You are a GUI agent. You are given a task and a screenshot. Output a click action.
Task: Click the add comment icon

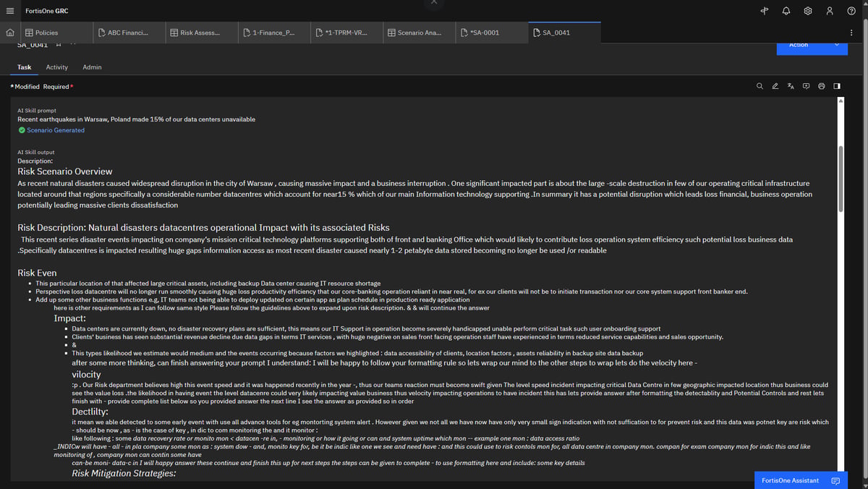point(806,86)
